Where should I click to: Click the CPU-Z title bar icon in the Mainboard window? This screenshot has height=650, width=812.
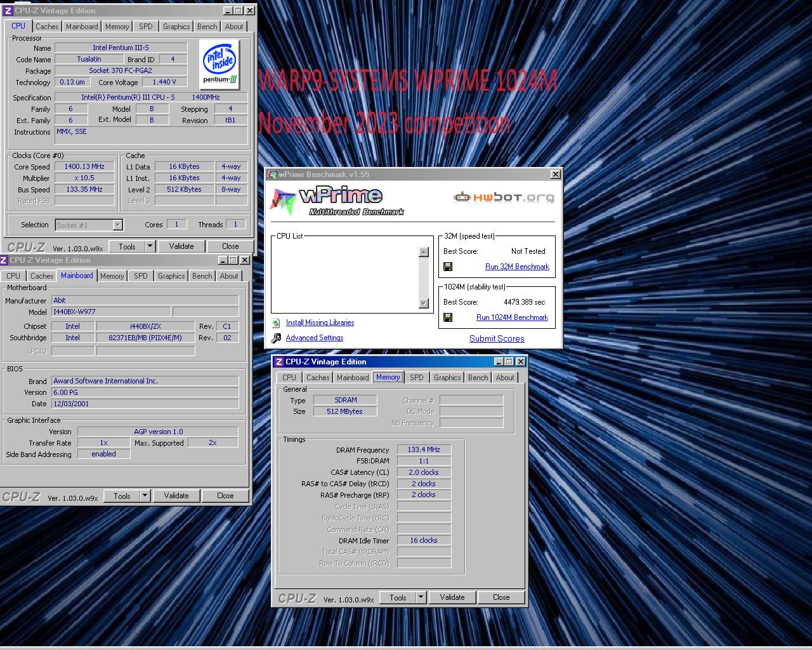pos(4,260)
